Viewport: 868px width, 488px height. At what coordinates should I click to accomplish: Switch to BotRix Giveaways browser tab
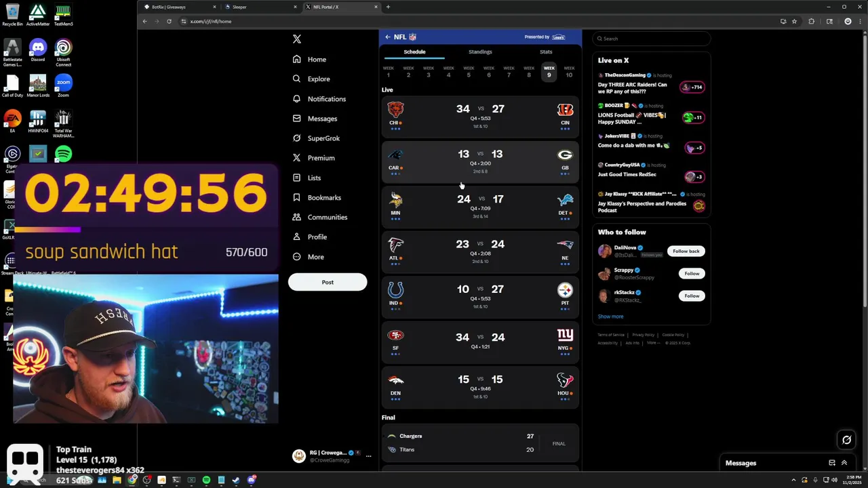pos(180,7)
